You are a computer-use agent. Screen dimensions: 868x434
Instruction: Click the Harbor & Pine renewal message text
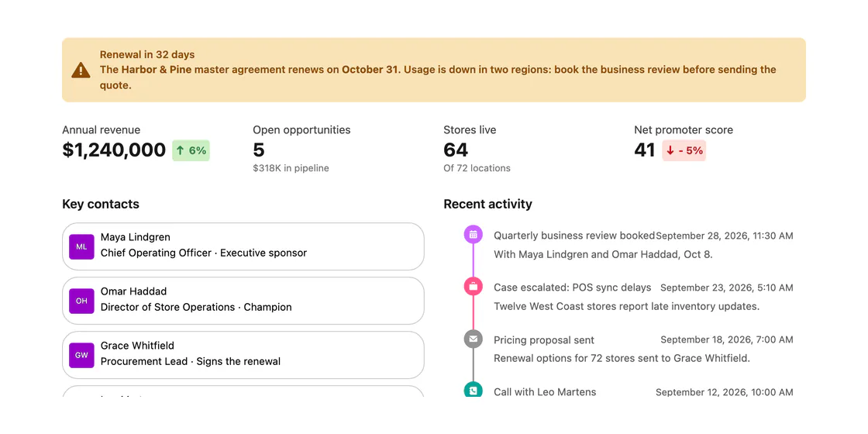[438, 77]
